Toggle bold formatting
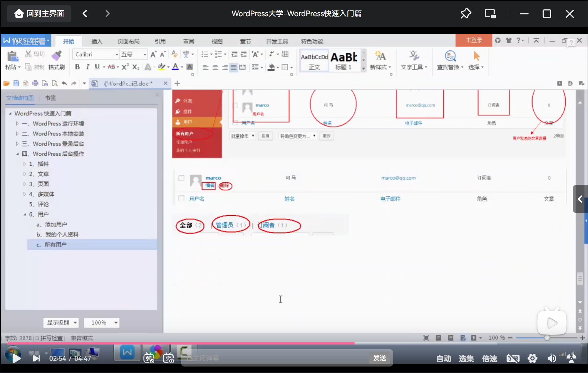588x373 pixels. [x=77, y=67]
